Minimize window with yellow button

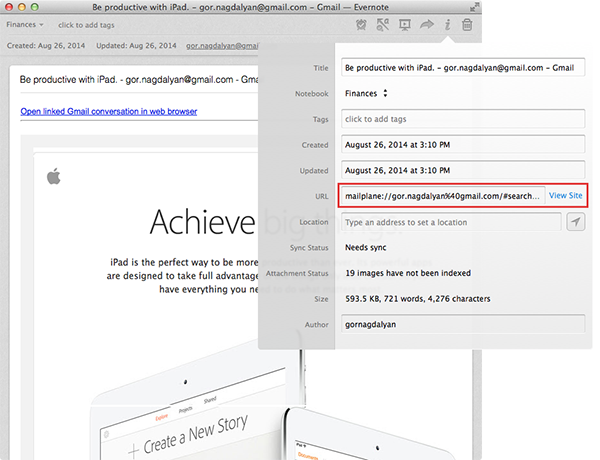pos(22,7)
